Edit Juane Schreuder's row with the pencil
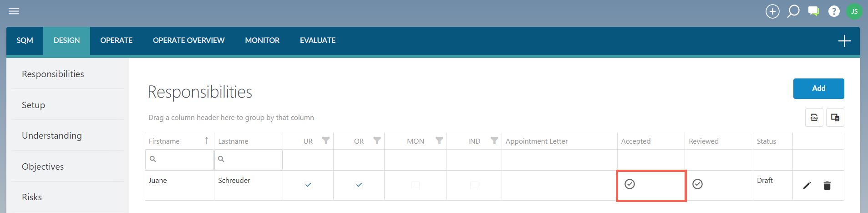Screen dimensions: 868x213 click(x=807, y=185)
